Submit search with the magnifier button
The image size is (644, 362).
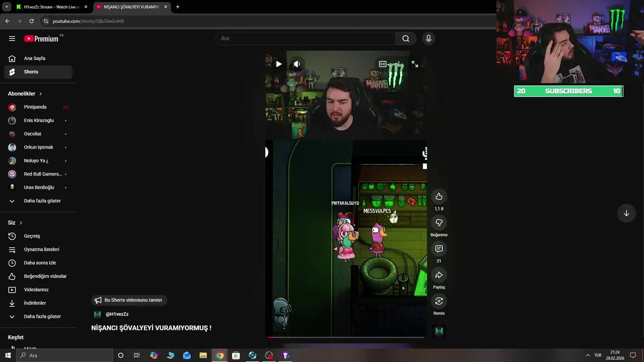(406, 39)
